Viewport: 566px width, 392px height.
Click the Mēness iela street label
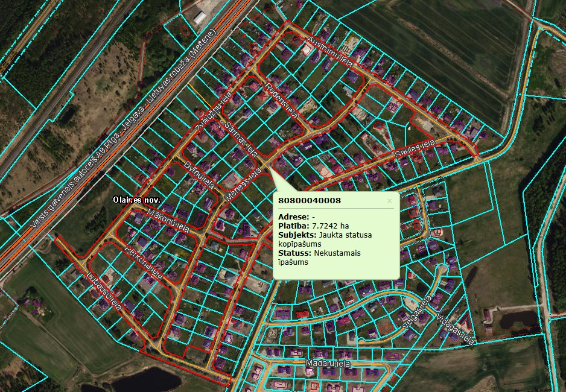click(243, 185)
